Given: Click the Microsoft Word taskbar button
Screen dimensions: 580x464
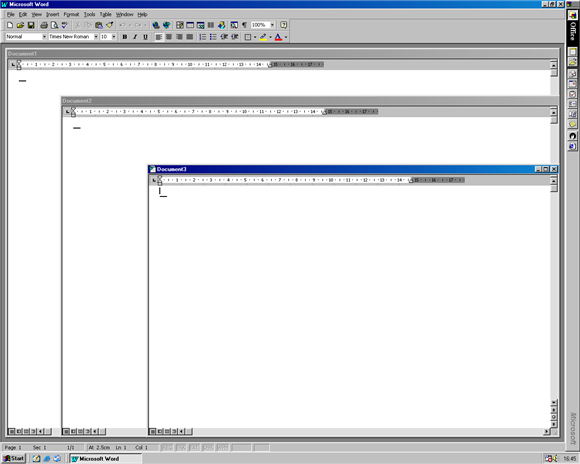Looking at the screenshot, I should (x=105, y=459).
